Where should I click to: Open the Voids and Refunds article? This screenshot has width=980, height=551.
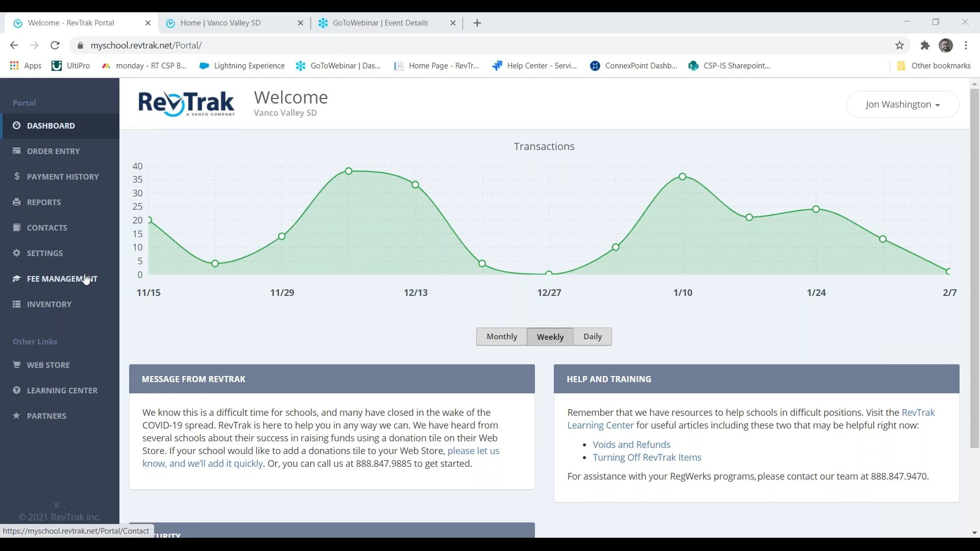631,444
